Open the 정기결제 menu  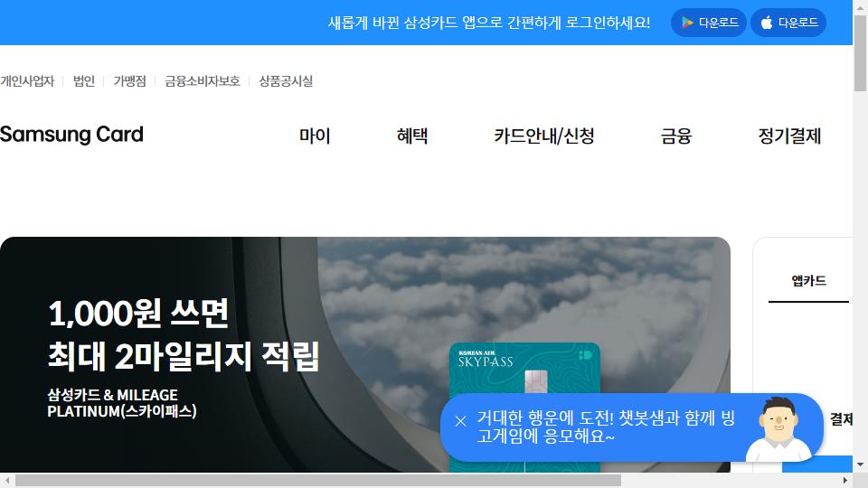click(x=789, y=136)
